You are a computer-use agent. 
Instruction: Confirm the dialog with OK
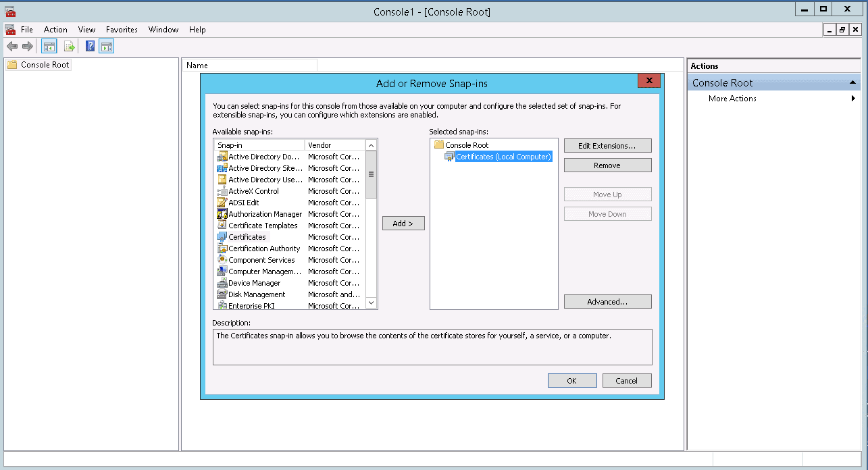[x=572, y=381]
